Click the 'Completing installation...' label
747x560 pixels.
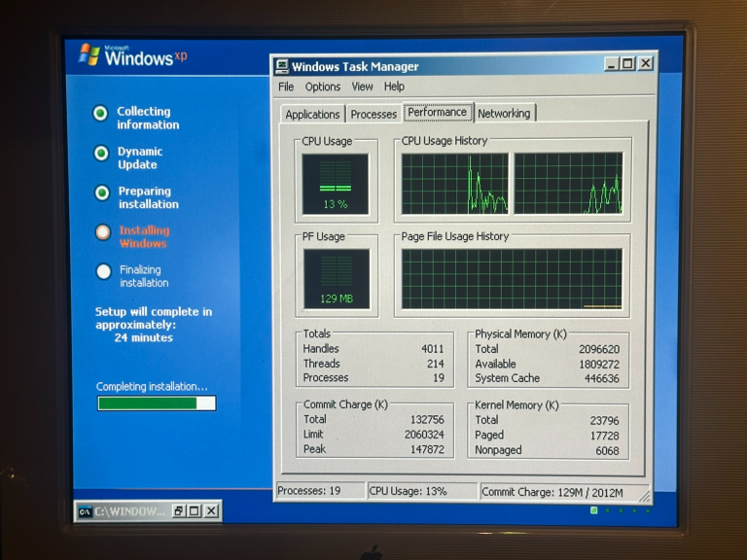coord(152,386)
